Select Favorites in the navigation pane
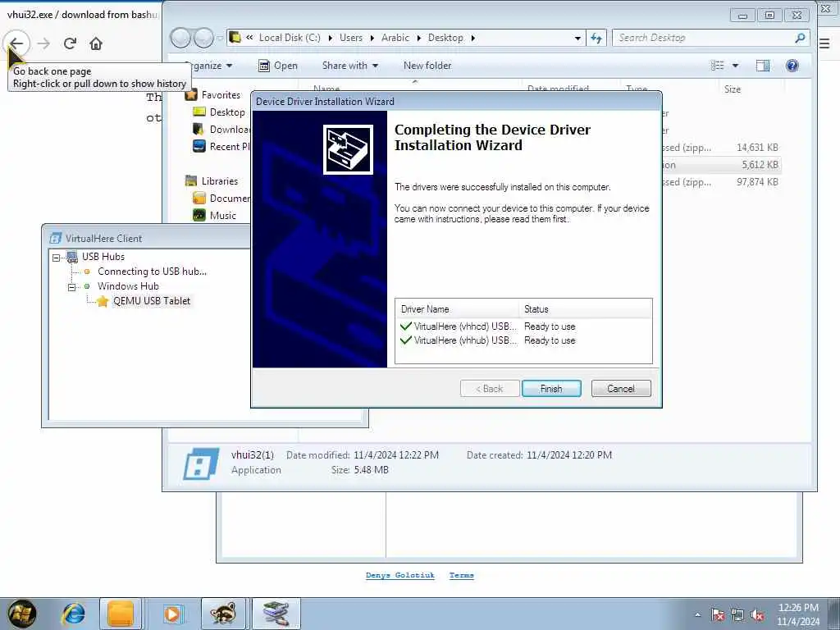Screen dimensions: 840x630 (x=213, y=95)
